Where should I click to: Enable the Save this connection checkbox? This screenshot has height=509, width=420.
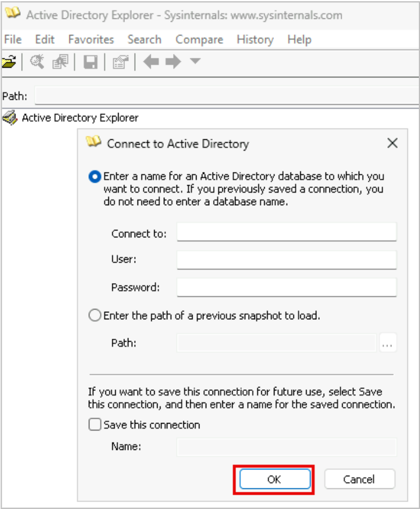[95, 425]
